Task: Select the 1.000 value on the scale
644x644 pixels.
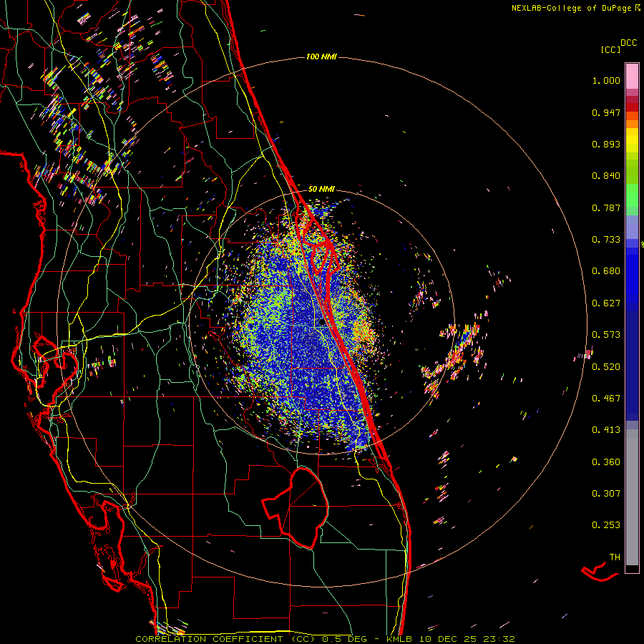Action: coord(606,80)
